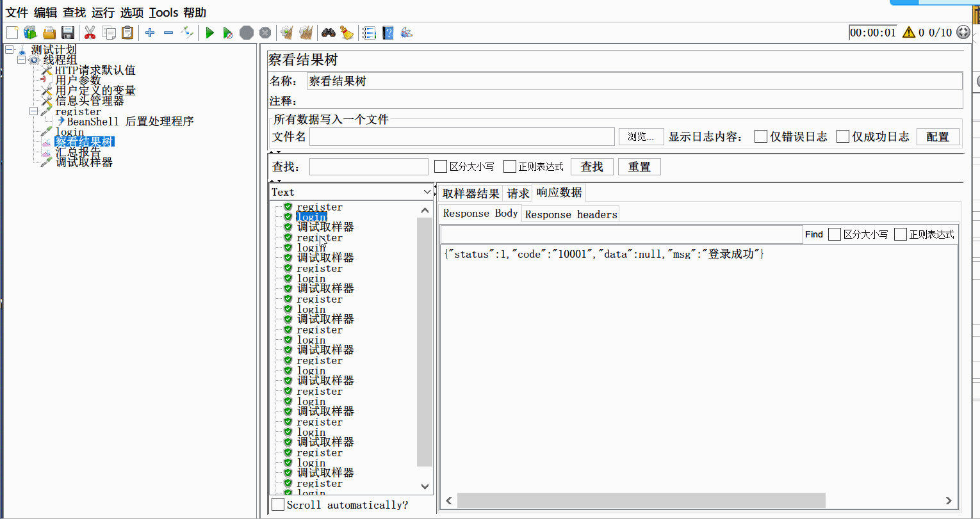Image resolution: width=980 pixels, height=519 pixels.
Task: Click the Cut scissors icon in toolbar
Action: (x=90, y=33)
